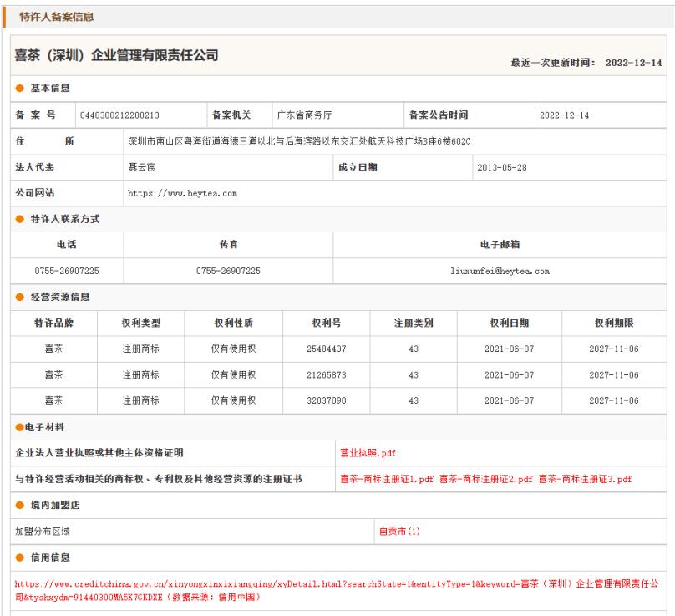Click the address starting with 深圳市南山区
Image resolution: width=675 pixels, height=616 pixels.
point(299,141)
